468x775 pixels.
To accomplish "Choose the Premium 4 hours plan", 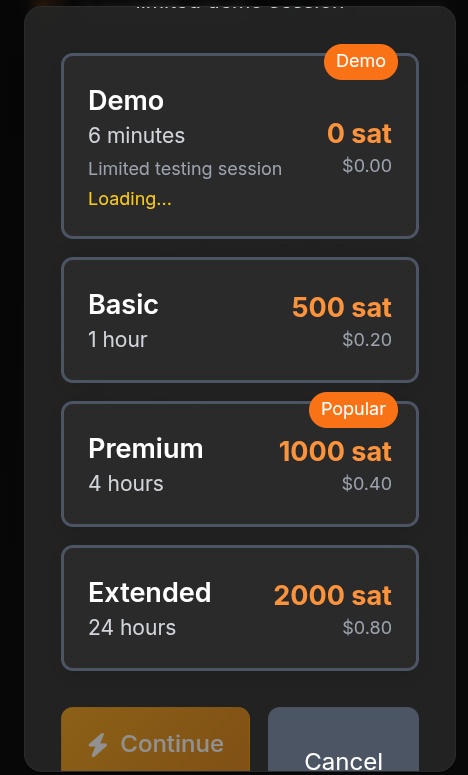I will coord(240,464).
